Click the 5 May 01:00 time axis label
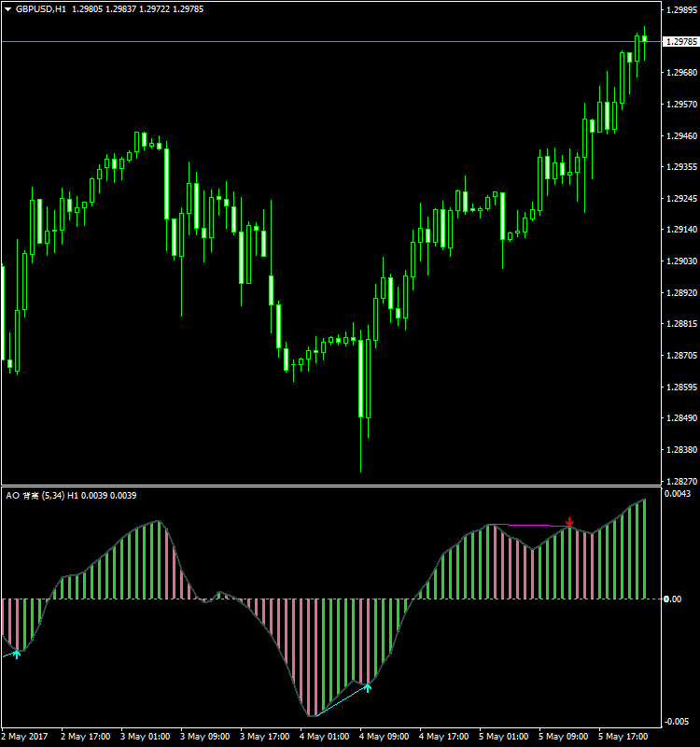Screen dimensions: 700x747 tap(502, 736)
